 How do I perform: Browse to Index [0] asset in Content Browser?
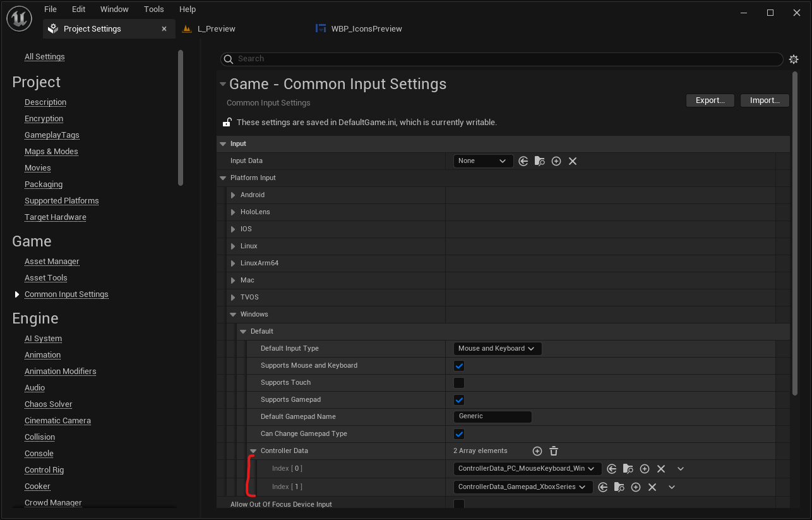coord(628,469)
